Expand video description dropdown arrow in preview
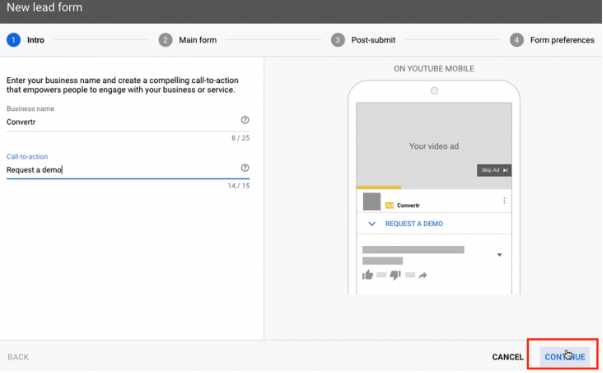 click(500, 255)
